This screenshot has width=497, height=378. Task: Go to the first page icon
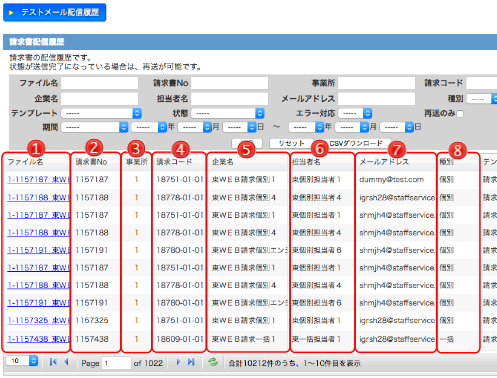53,362
